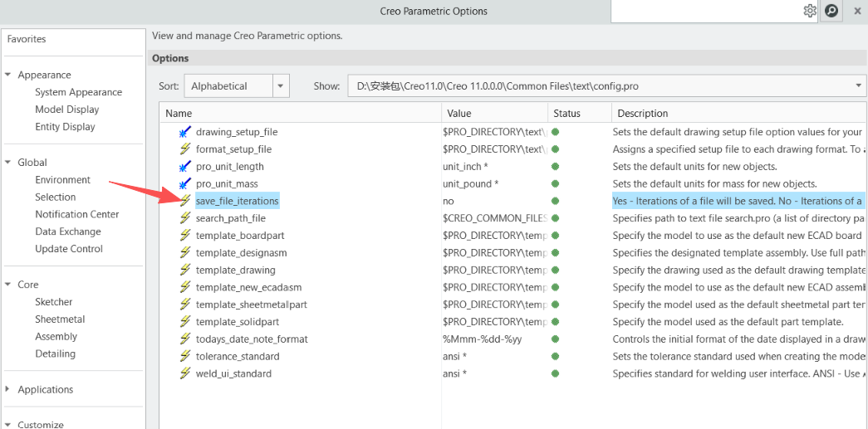Open System Appearance settings
This screenshot has height=429, width=868.
coord(79,92)
